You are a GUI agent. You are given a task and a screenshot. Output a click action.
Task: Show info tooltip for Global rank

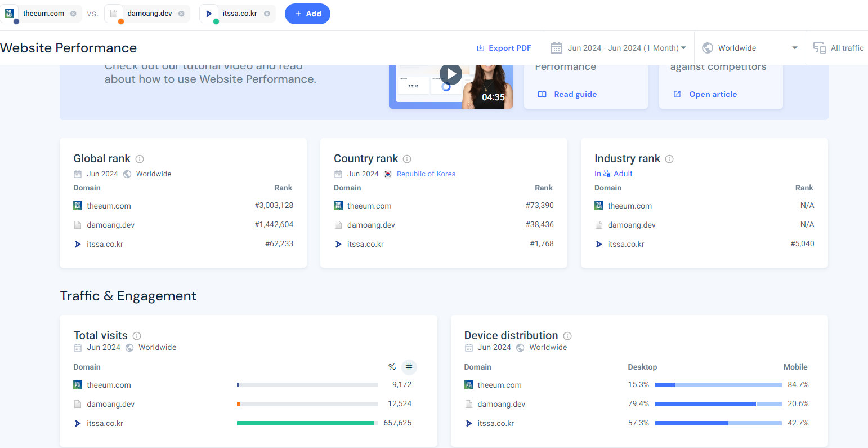click(140, 159)
